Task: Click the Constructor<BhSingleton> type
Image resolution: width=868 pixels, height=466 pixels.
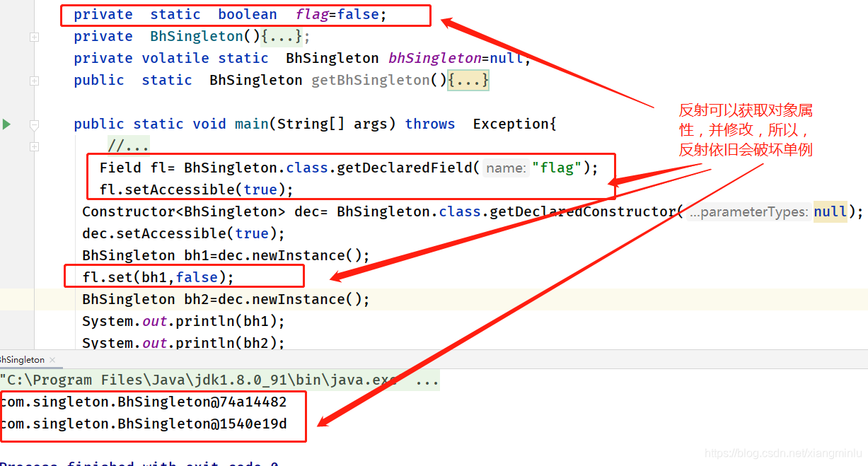Action: tap(183, 212)
